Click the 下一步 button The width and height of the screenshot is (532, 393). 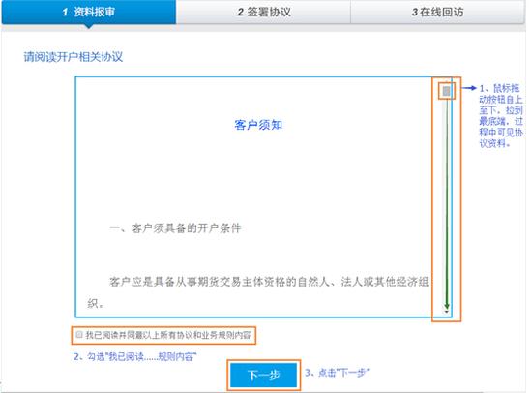[264, 375]
